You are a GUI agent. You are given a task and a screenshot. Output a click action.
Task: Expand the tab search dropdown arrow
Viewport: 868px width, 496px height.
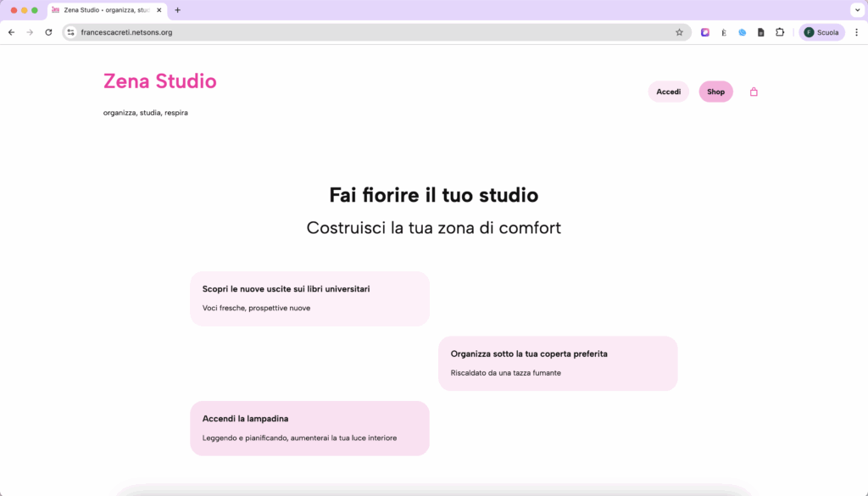pos(855,10)
